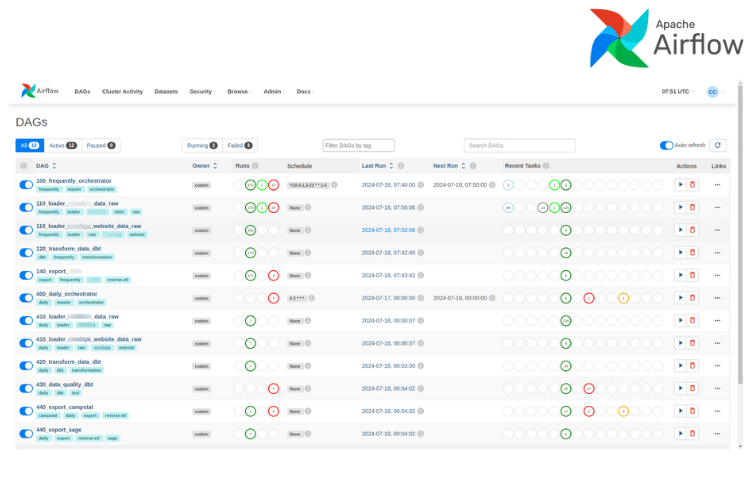Open links ellipsis for 440_export_sage
The width and height of the screenshot is (752, 500).
point(717,433)
